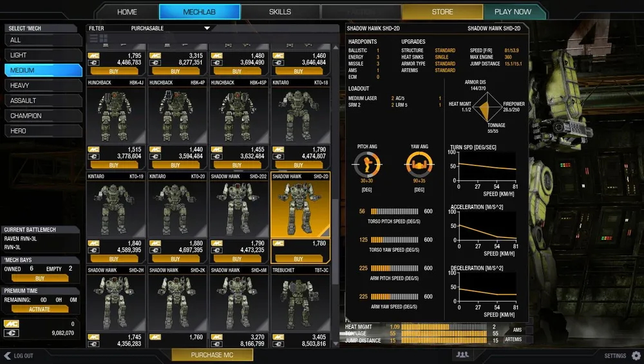
Task: Open the MECHLAB tab
Action: (199, 12)
